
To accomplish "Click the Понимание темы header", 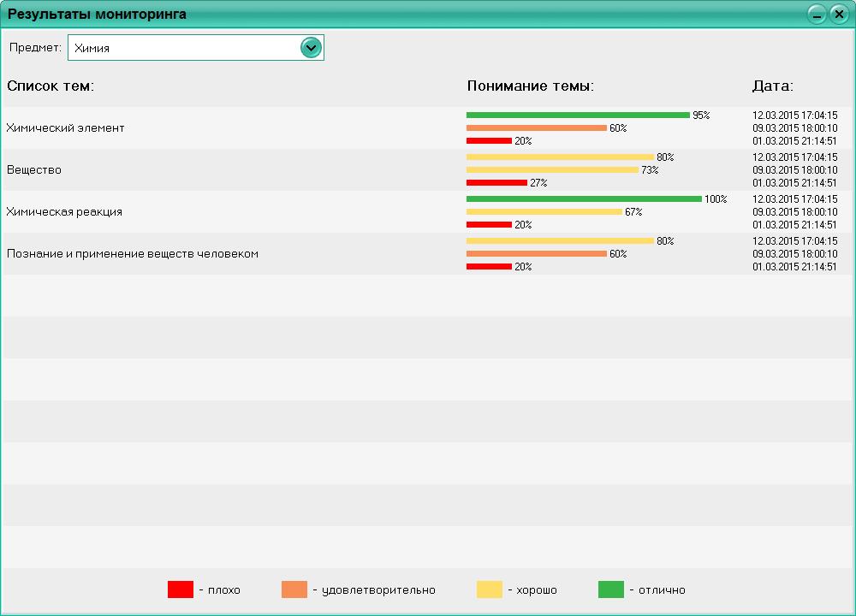I will pyautogui.click(x=530, y=86).
